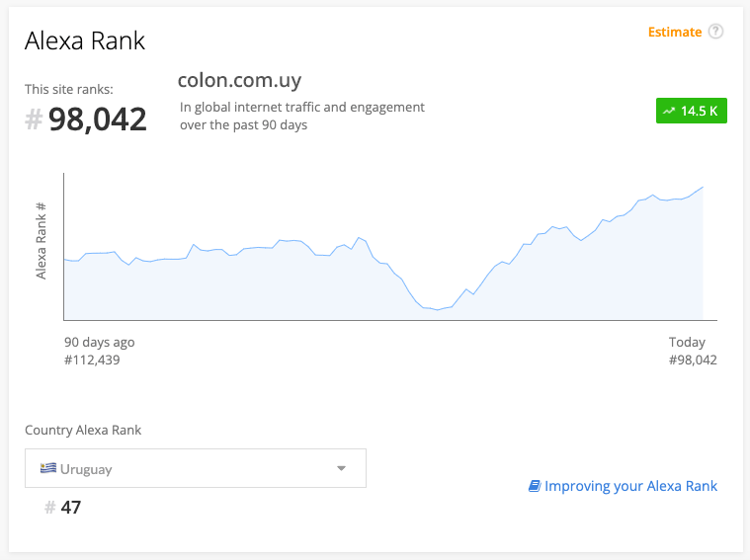The height and width of the screenshot is (560, 750).
Task: Click the Alexa Rank heading
Action: pos(85,40)
